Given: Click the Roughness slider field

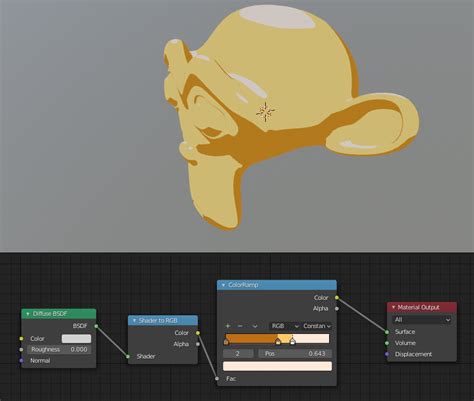Looking at the screenshot, I should 60,350.
